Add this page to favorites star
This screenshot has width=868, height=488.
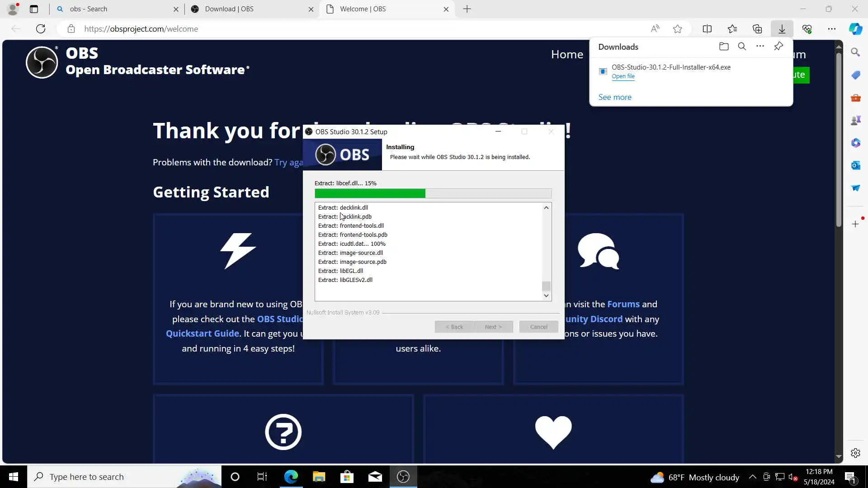tap(677, 29)
